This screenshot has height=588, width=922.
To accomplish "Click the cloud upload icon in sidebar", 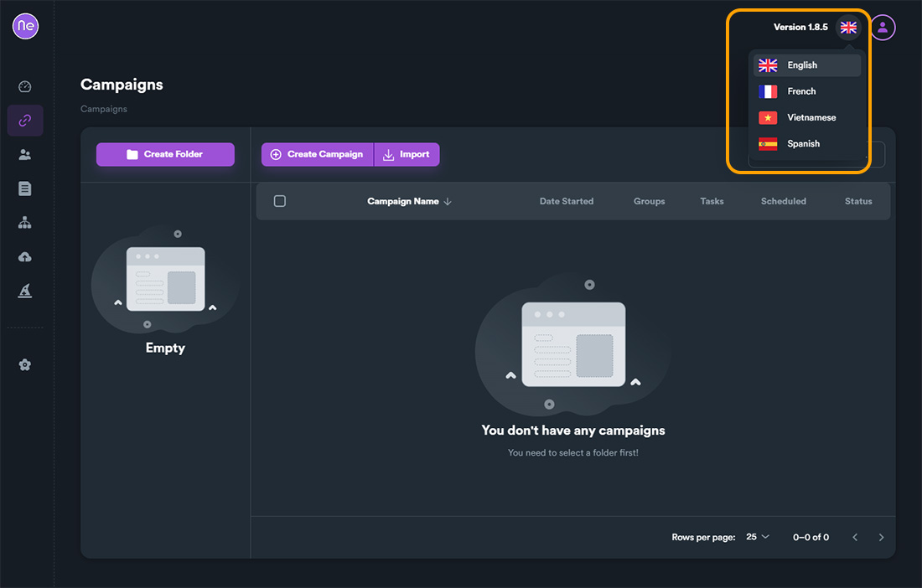I will coord(24,257).
